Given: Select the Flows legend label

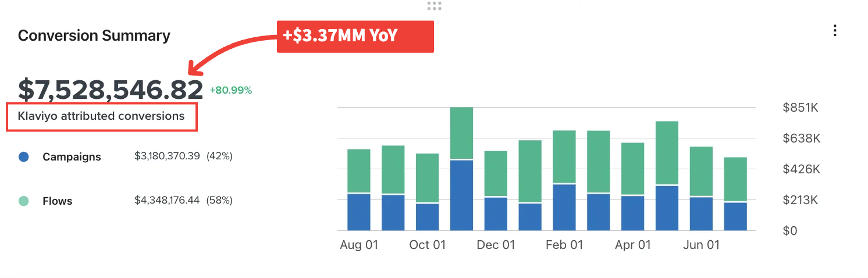Looking at the screenshot, I should pyautogui.click(x=58, y=201).
